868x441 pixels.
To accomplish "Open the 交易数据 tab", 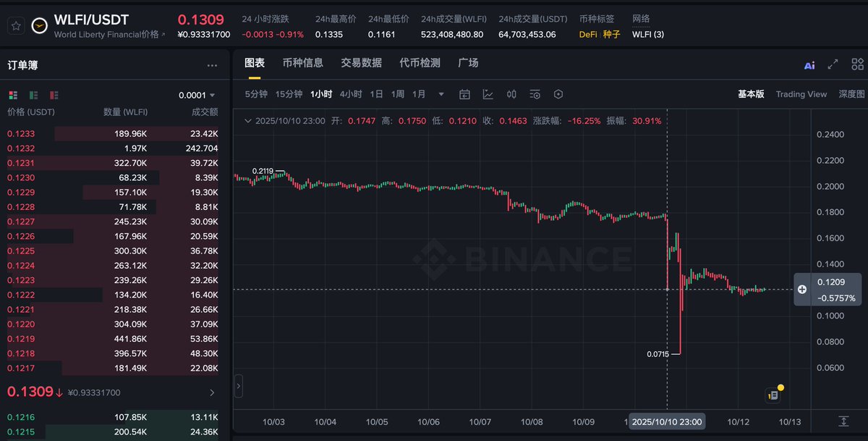I will [x=361, y=63].
